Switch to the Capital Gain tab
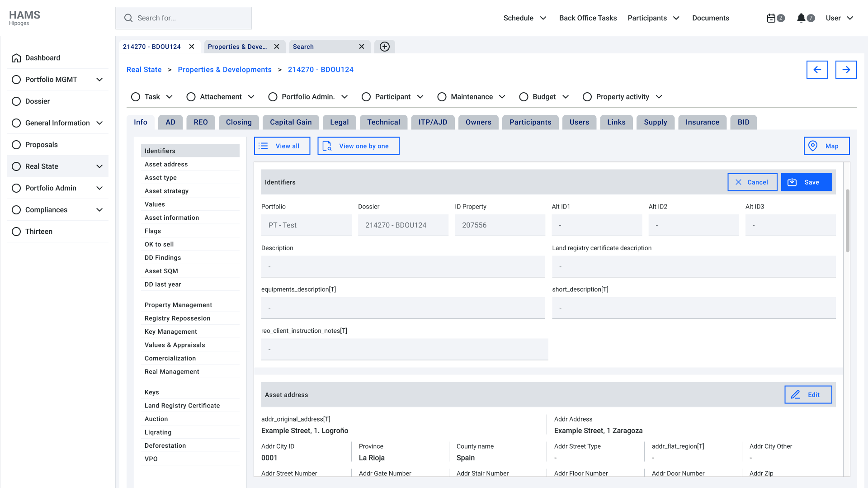Screen dimensions: 868x488 click(x=291, y=122)
